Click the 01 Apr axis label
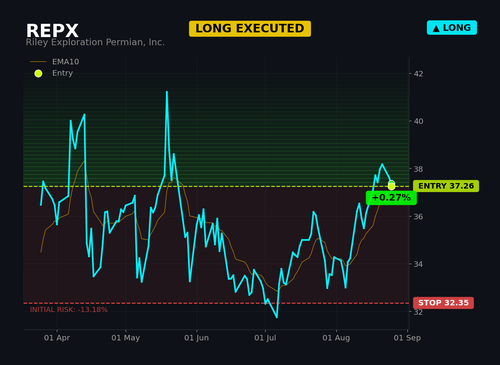This screenshot has width=500, height=365. click(x=57, y=338)
